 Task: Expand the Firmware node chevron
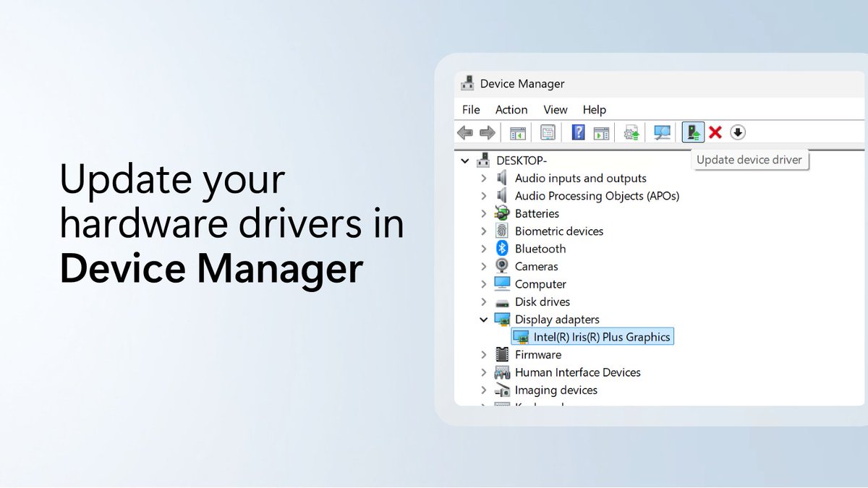pos(484,354)
